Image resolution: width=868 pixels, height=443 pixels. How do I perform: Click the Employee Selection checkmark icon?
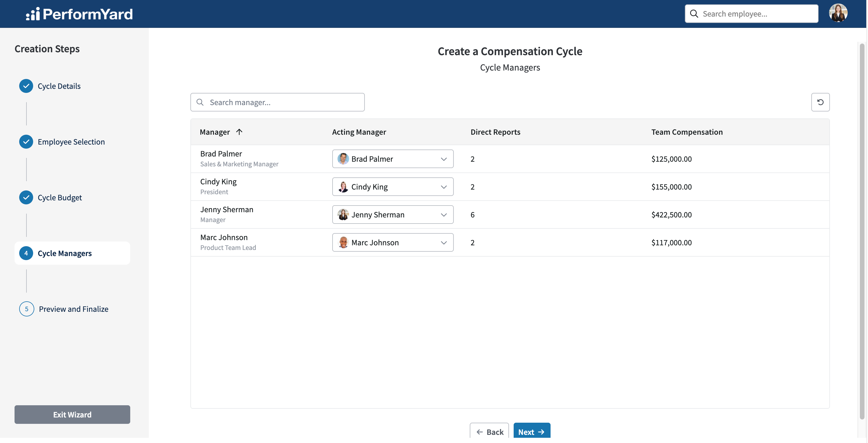click(26, 142)
